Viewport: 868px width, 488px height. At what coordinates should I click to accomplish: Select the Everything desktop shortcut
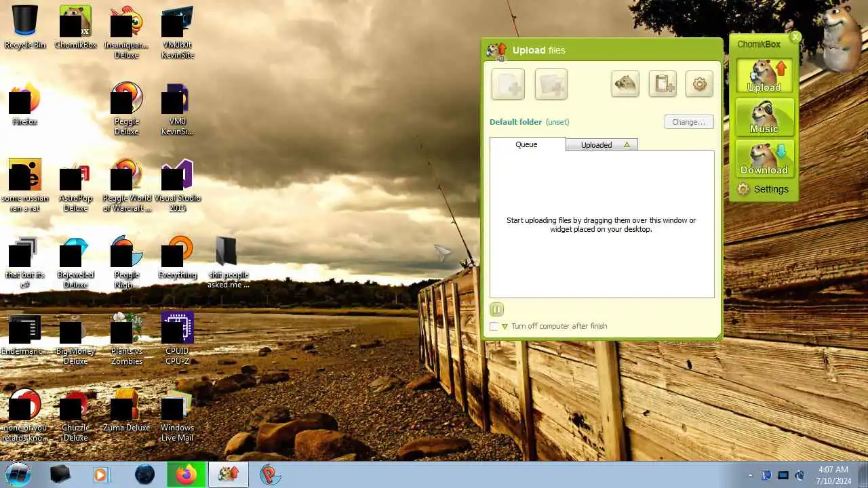click(x=177, y=258)
